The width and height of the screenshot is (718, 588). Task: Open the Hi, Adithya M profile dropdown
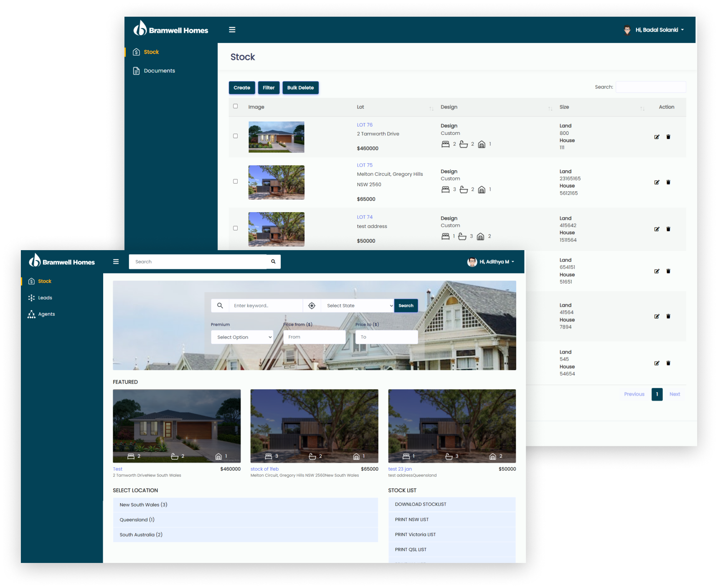[491, 262]
